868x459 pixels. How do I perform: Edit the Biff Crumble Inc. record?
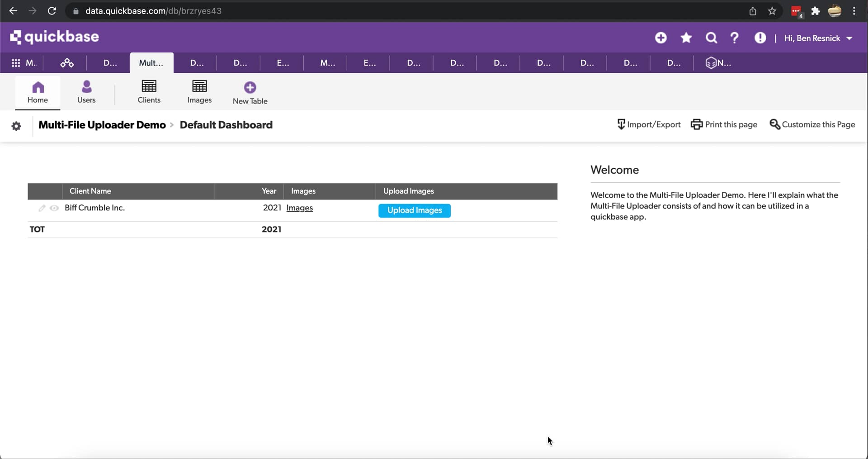coord(42,208)
